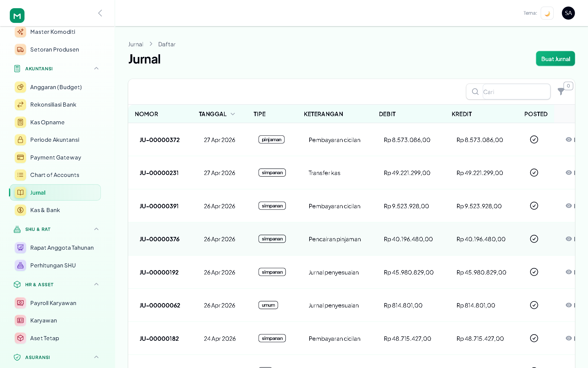Open journal number JU-00000192

(x=159, y=272)
